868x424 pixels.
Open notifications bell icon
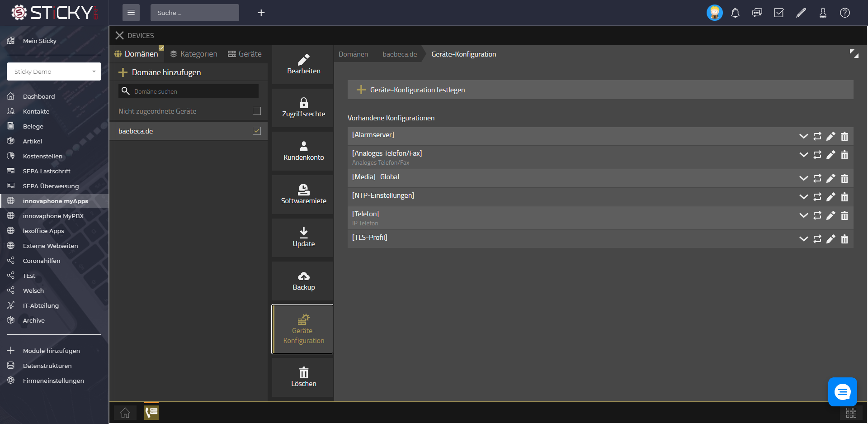click(x=736, y=13)
